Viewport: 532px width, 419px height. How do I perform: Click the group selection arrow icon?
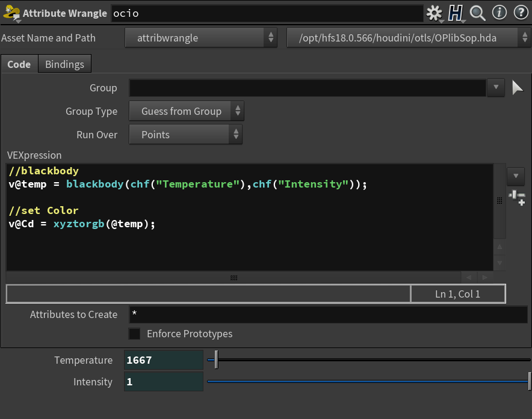[x=518, y=88]
